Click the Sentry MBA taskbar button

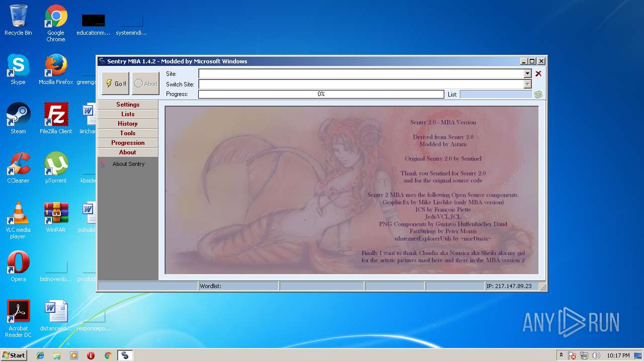pyautogui.click(x=125, y=355)
